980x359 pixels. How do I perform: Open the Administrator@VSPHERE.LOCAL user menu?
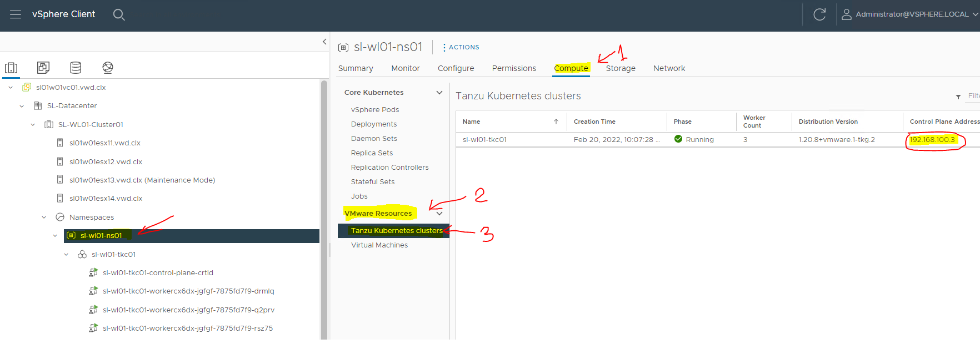[909, 14]
